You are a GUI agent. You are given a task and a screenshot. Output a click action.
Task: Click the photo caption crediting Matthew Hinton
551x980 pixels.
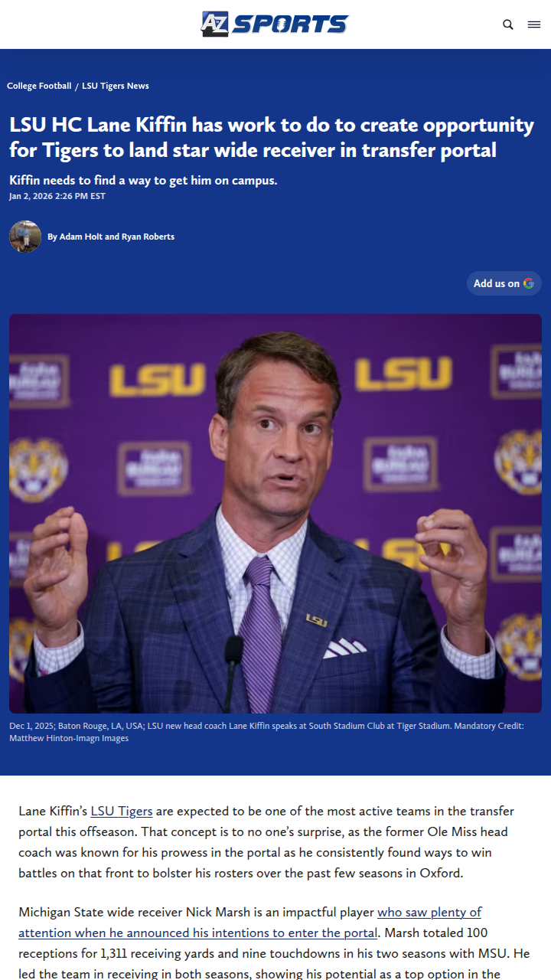coord(267,732)
